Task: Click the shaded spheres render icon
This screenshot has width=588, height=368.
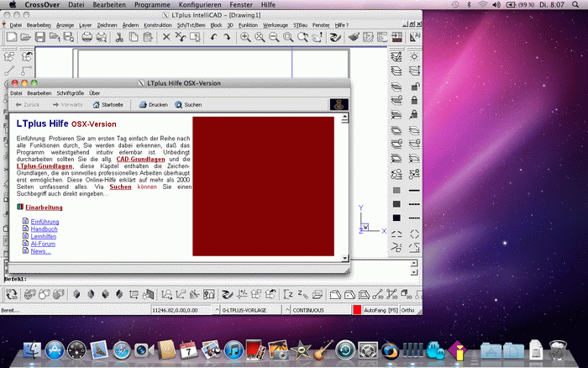Action: tap(58, 294)
